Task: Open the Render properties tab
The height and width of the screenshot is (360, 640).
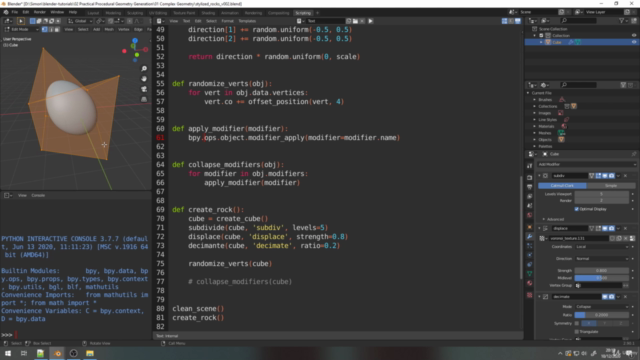Action: click(529, 178)
